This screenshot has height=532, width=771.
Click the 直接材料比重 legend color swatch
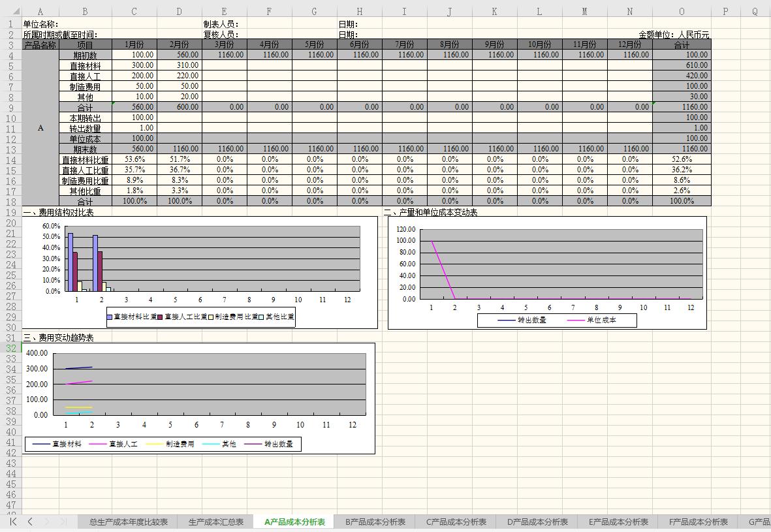coord(110,317)
